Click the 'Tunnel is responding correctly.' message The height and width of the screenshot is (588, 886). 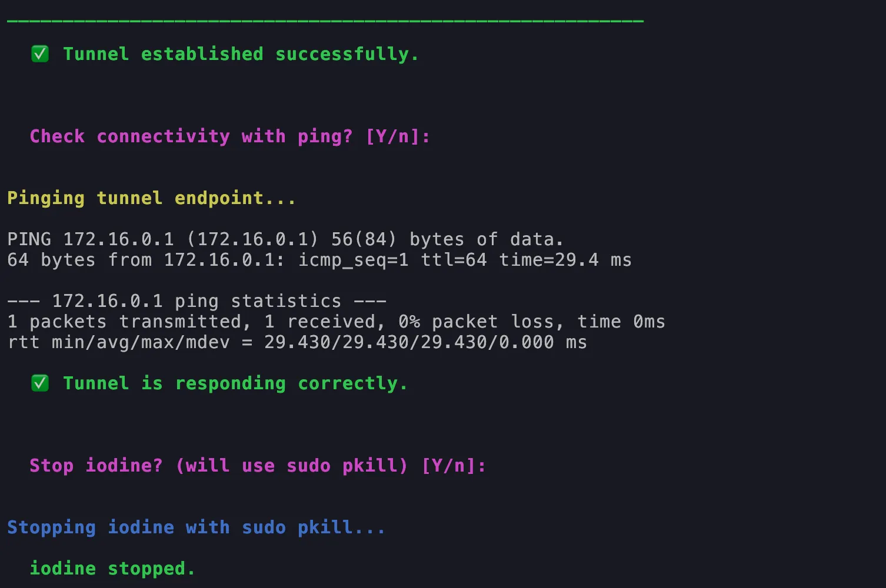point(235,383)
